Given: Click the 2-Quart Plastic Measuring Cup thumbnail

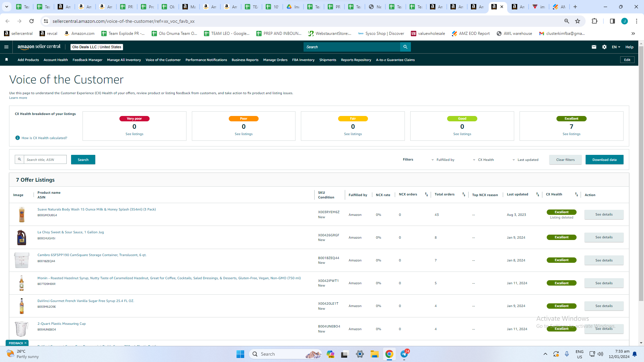Looking at the screenshot, I should click(21, 329).
